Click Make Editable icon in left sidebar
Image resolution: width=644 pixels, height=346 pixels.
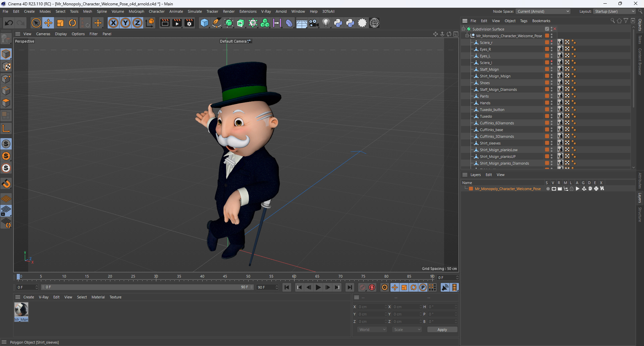6,39
